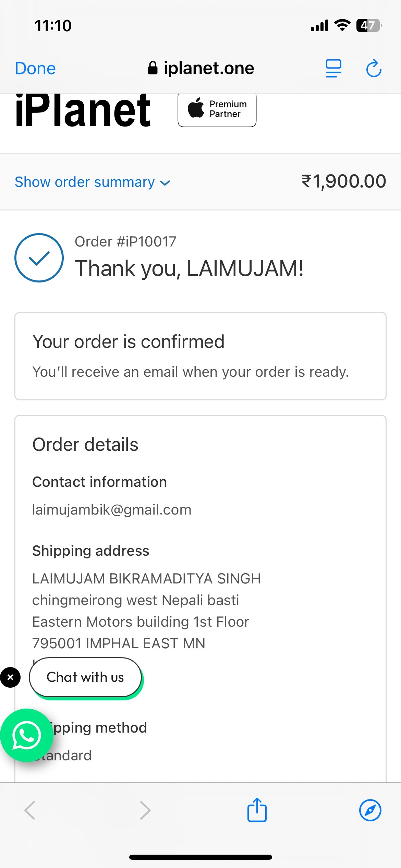Tap the laimujambik@gmail.com email address
Screen dimensions: 401x868
tap(112, 510)
